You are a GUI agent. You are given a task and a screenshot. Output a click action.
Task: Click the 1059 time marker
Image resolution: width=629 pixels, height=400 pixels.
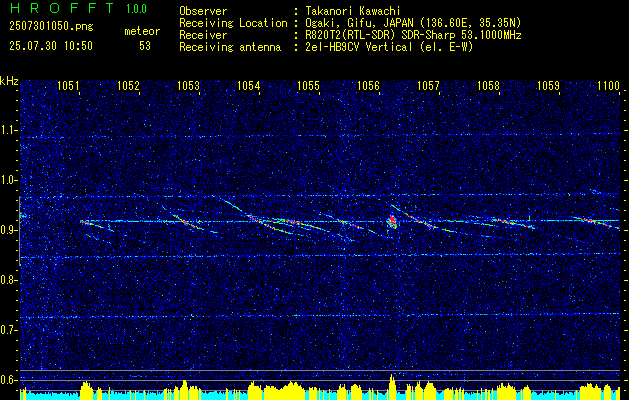click(x=548, y=85)
